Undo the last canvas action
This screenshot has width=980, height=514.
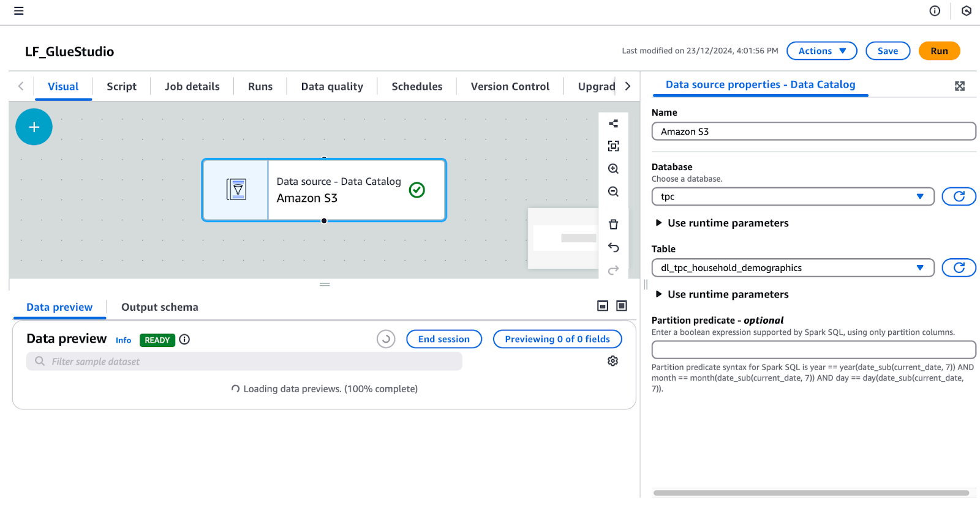tap(613, 247)
